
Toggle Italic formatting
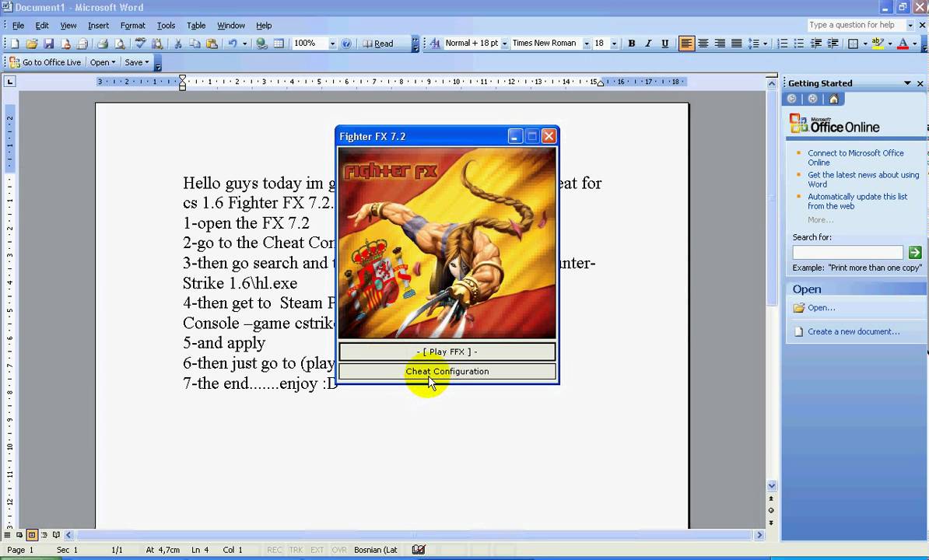(648, 44)
